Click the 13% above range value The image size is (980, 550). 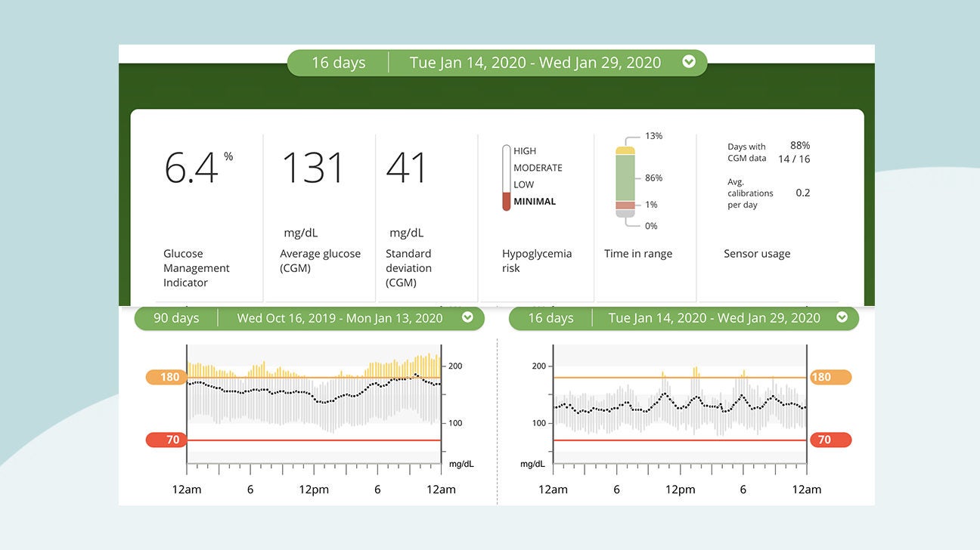(653, 136)
